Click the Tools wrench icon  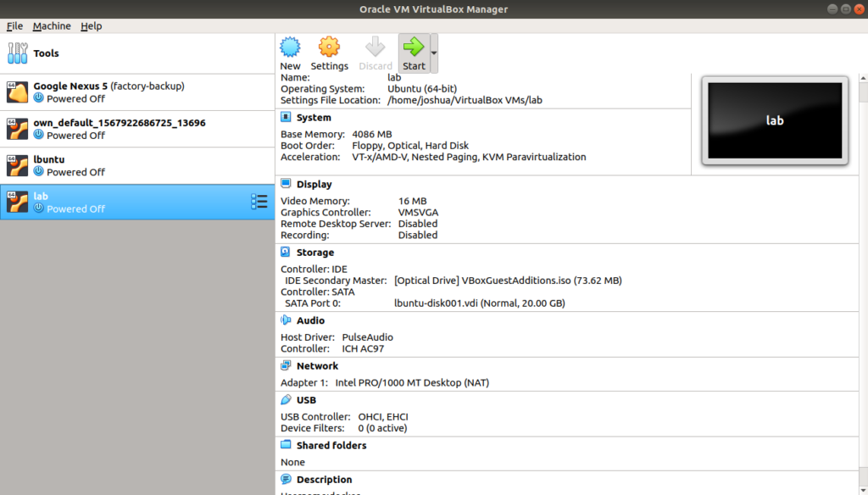coord(17,53)
